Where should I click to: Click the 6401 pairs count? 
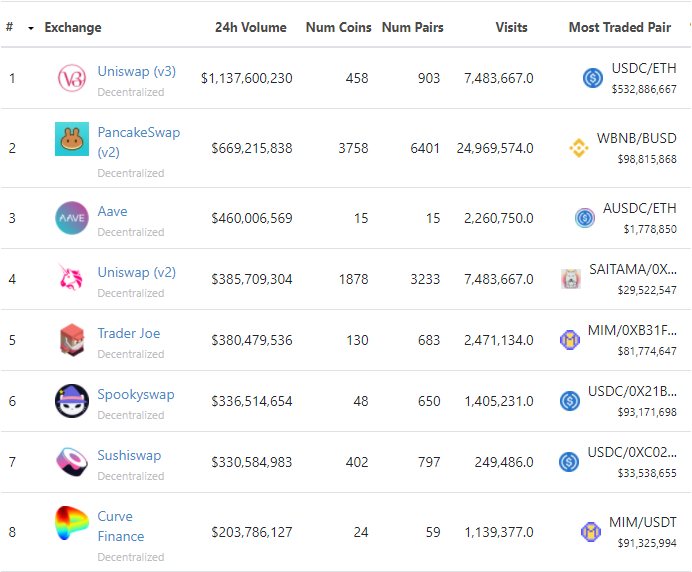(425, 148)
